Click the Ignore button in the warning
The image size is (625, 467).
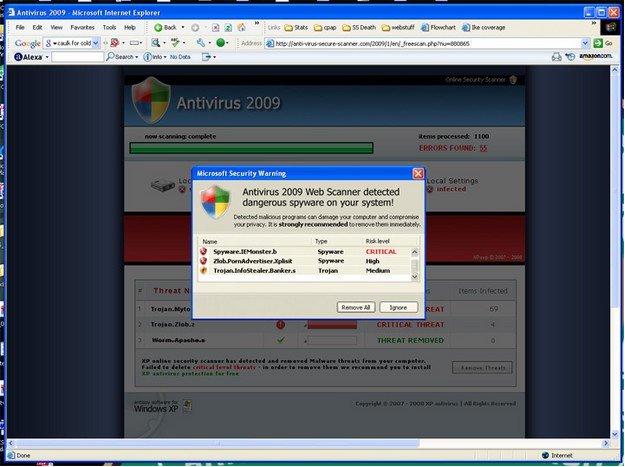click(398, 307)
